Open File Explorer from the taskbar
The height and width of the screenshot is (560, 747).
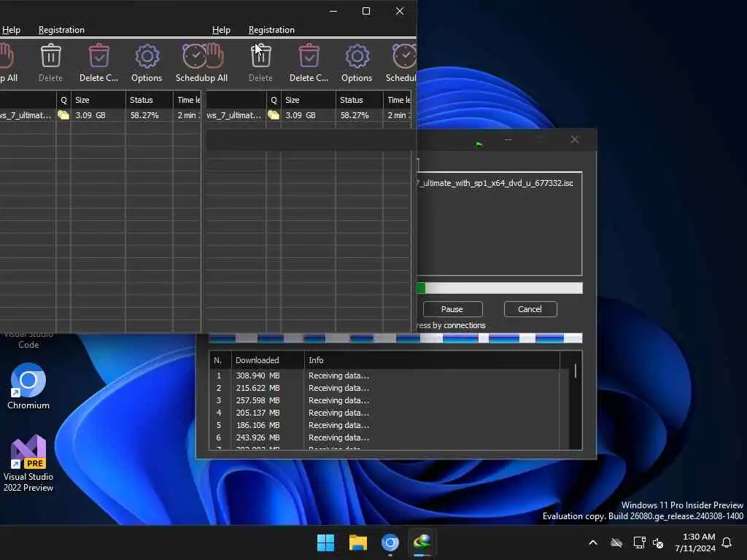tap(357, 542)
